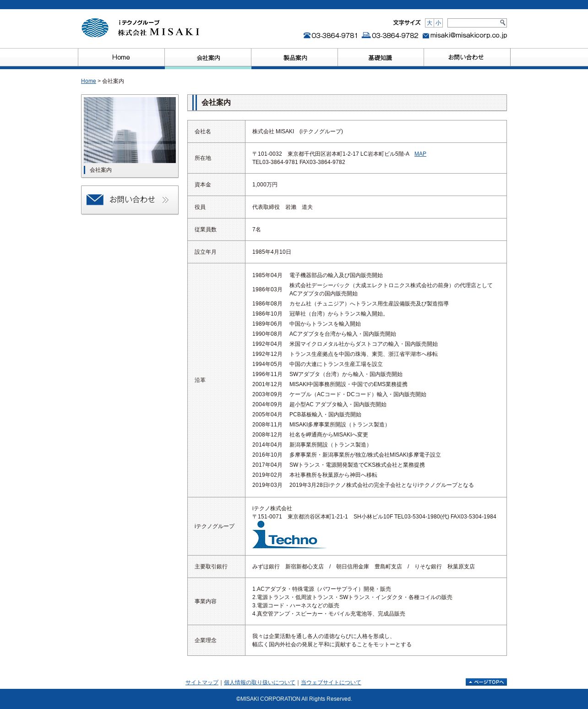Click the iTechno logo image
Image resolution: width=588 pixels, height=709 pixels.
pos(289,534)
